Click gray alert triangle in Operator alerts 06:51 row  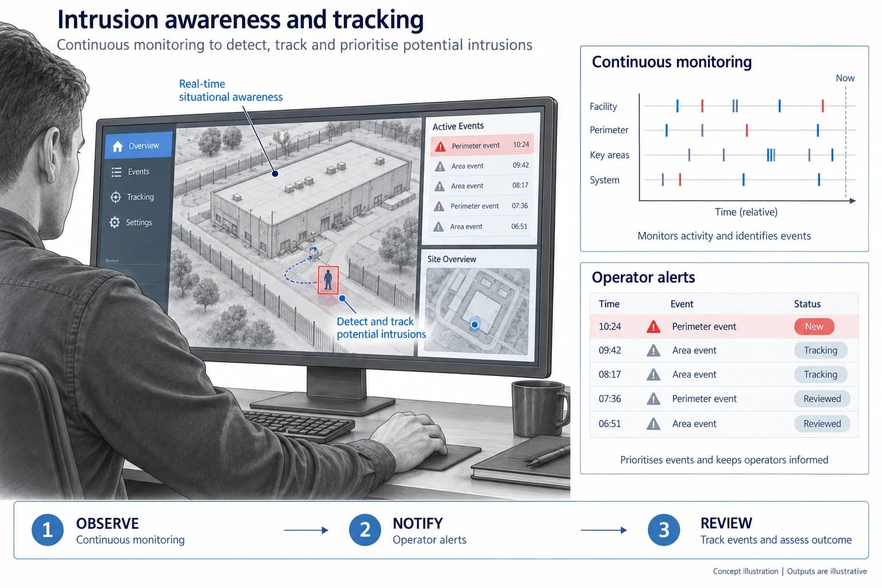pyautogui.click(x=653, y=424)
